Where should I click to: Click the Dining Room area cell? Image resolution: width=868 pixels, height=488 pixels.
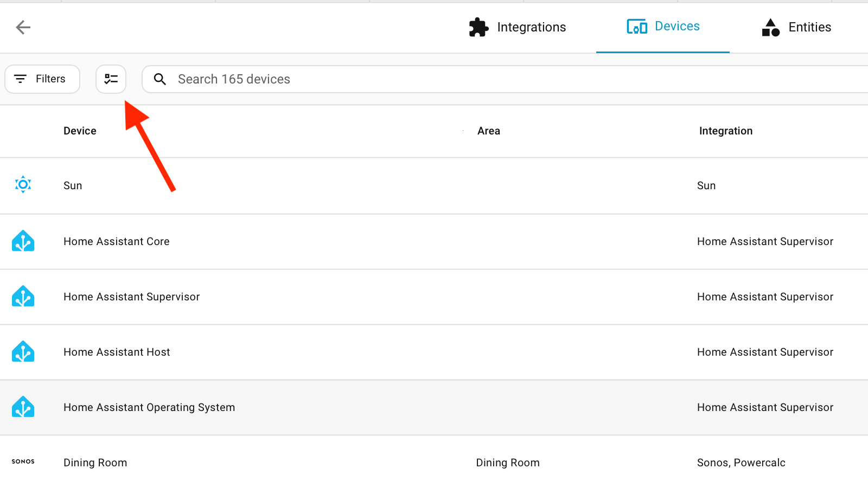508,463
